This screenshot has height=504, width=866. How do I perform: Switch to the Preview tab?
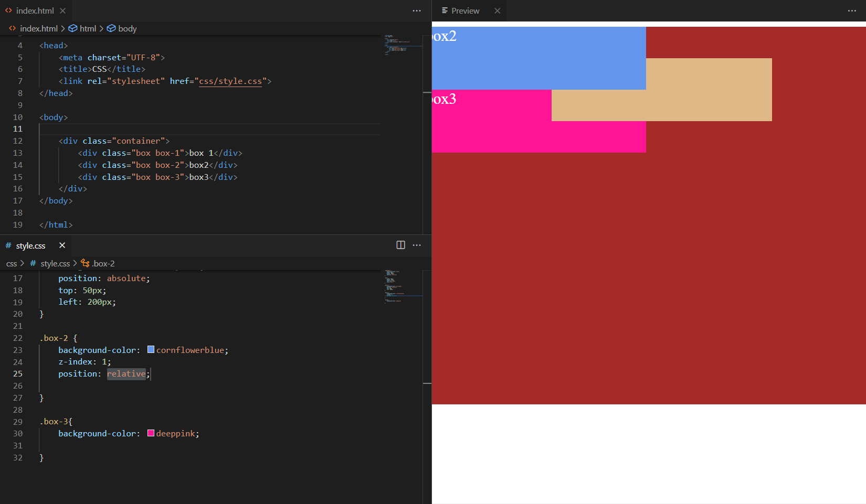tap(465, 10)
